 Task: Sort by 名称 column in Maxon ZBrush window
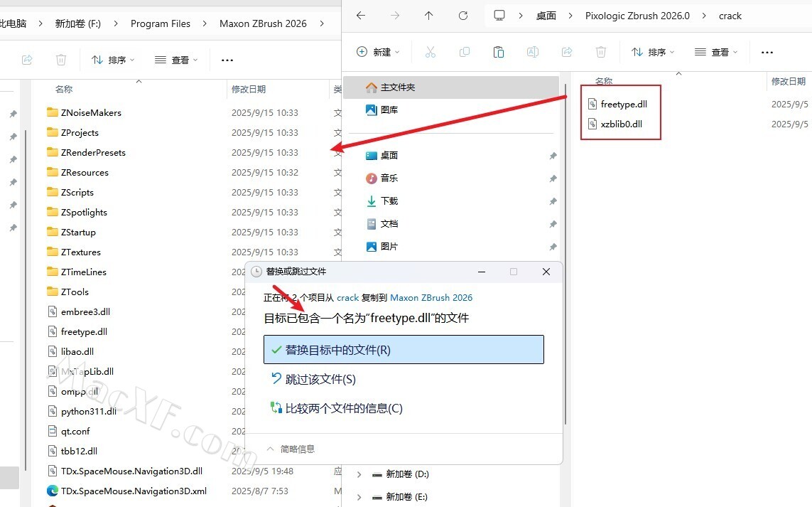[x=64, y=89]
